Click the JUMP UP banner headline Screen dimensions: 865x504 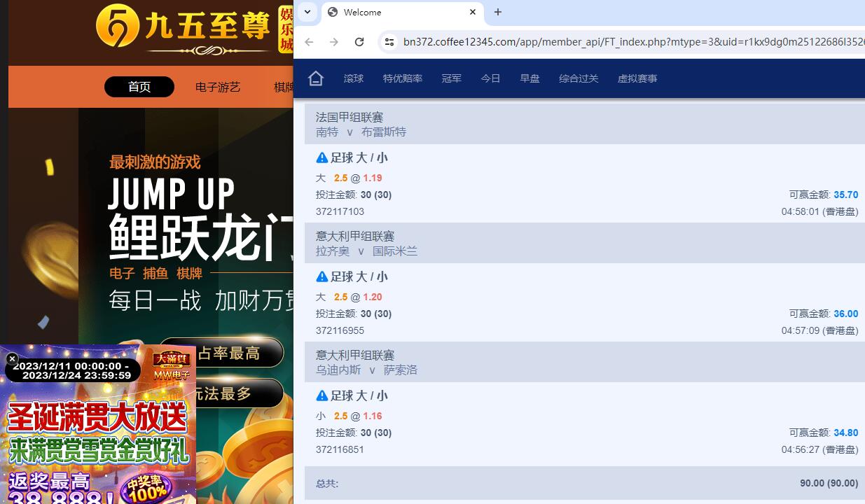(172, 194)
